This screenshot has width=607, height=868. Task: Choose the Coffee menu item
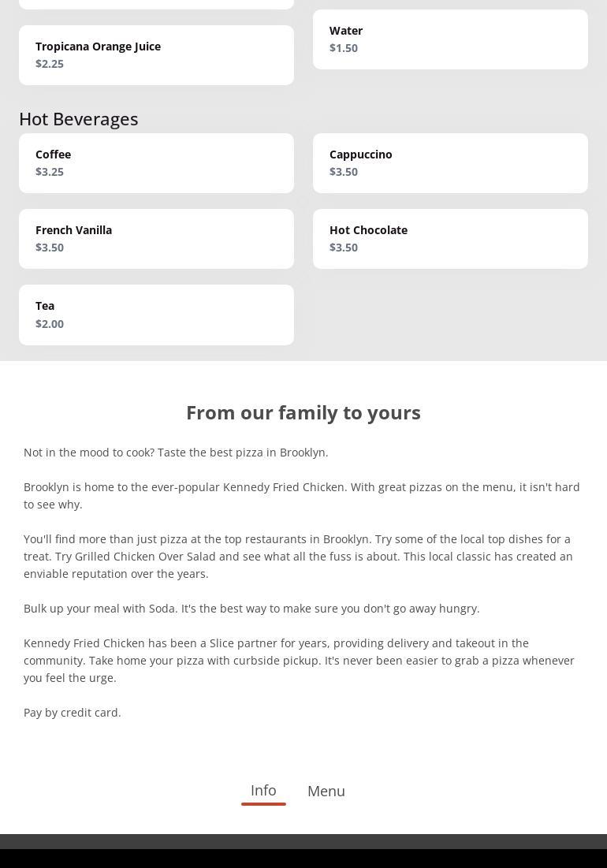[x=156, y=163]
